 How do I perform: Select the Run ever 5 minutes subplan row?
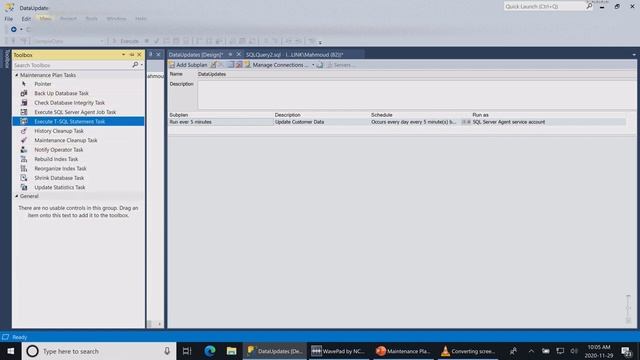(x=398, y=122)
